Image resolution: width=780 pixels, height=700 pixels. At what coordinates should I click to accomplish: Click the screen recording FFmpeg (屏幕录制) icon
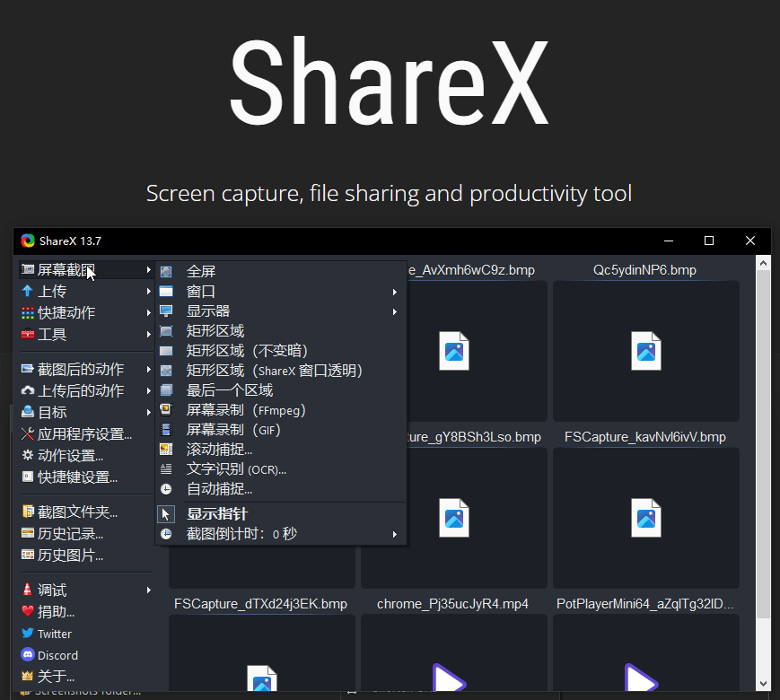pos(166,410)
